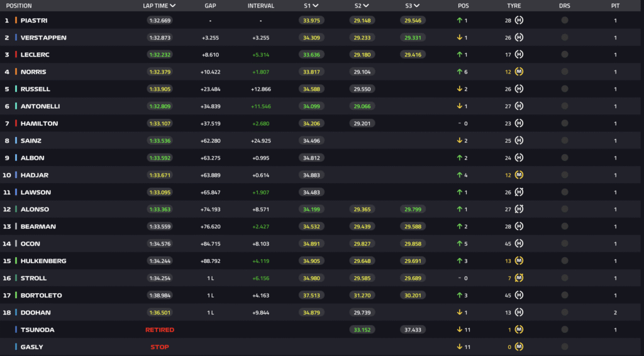The image size is (644, 356).
Task: Click Hulkenberg's medium tyre icon
Action: [x=519, y=261]
